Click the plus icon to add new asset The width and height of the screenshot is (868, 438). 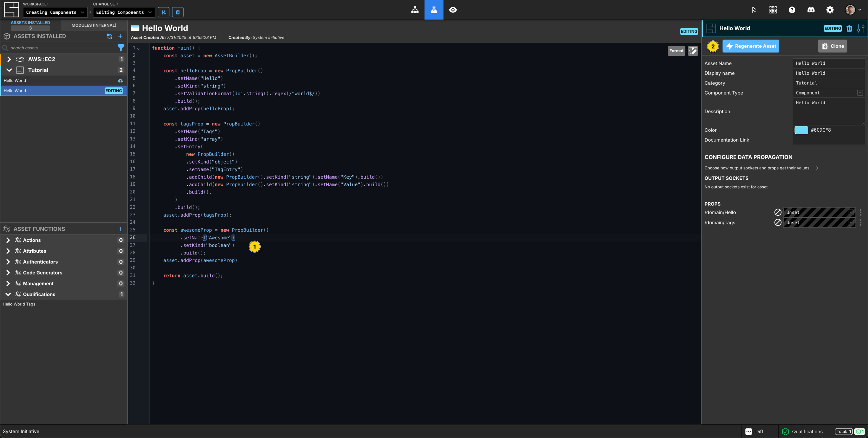(120, 36)
